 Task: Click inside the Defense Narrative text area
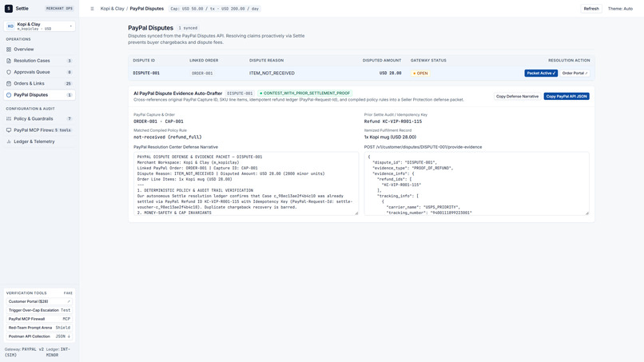point(246,184)
